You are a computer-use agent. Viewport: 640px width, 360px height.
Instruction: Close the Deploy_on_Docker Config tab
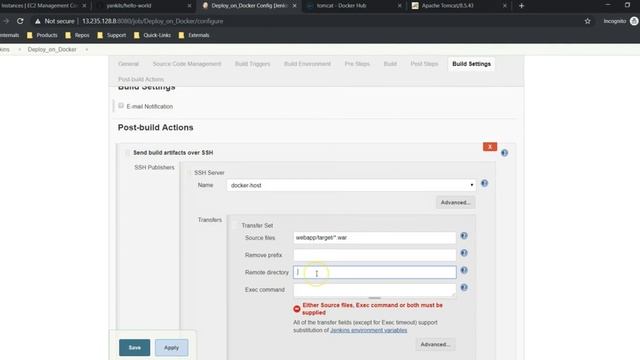tap(294, 6)
